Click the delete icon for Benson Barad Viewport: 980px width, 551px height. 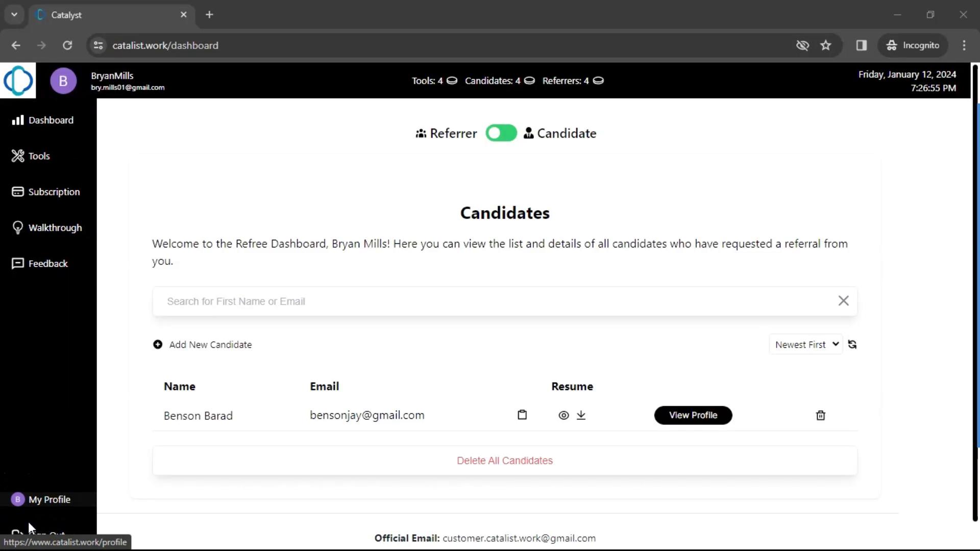pyautogui.click(x=820, y=415)
